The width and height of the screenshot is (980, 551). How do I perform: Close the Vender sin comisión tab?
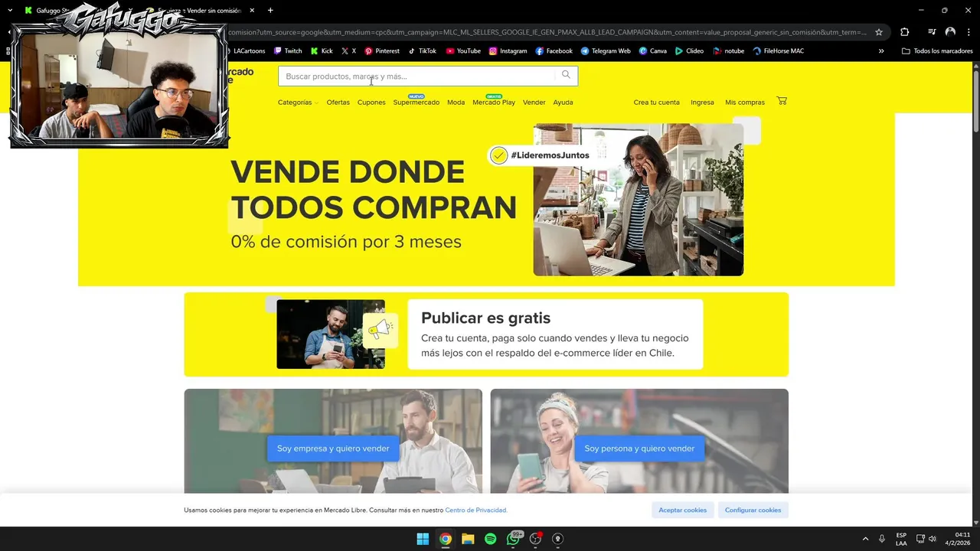click(252, 11)
